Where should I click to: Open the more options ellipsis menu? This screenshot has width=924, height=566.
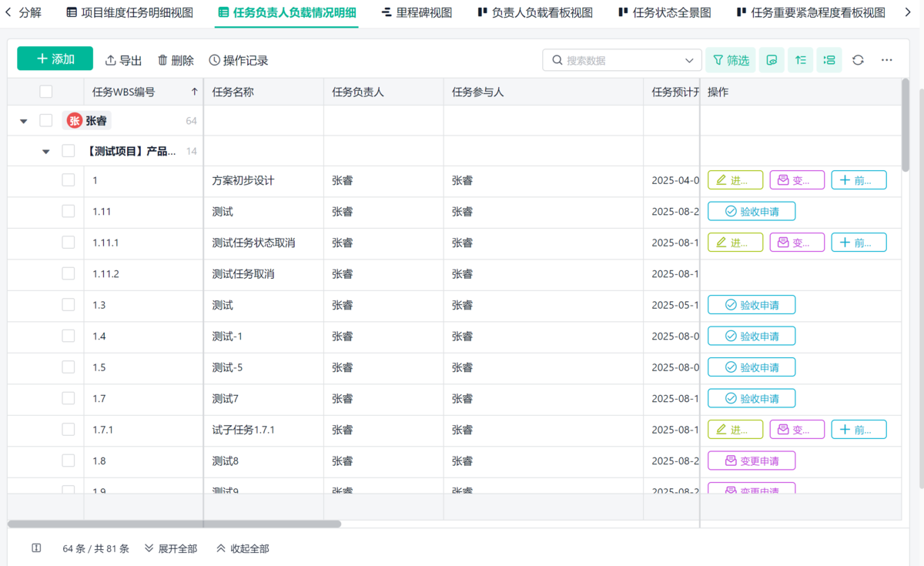[887, 60]
